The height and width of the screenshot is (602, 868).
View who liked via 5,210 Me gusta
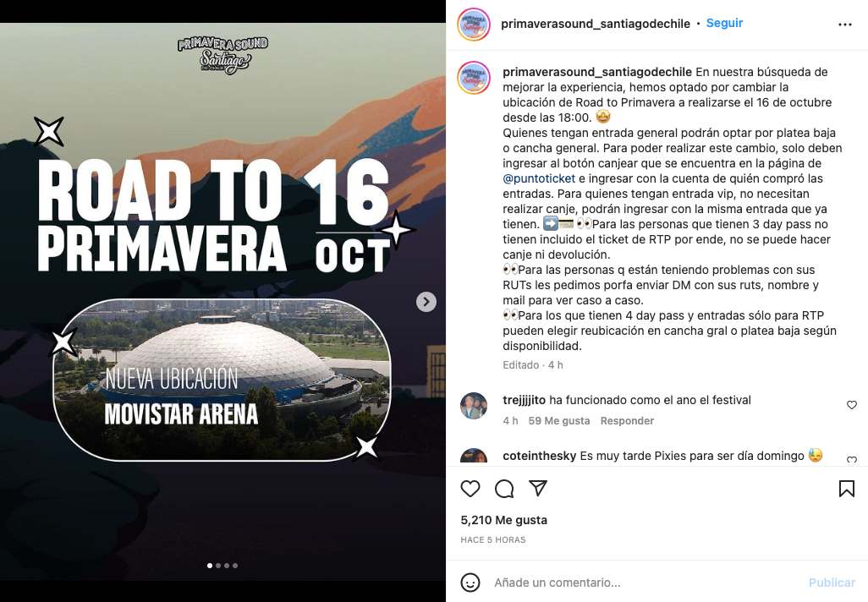pos(503,520)
